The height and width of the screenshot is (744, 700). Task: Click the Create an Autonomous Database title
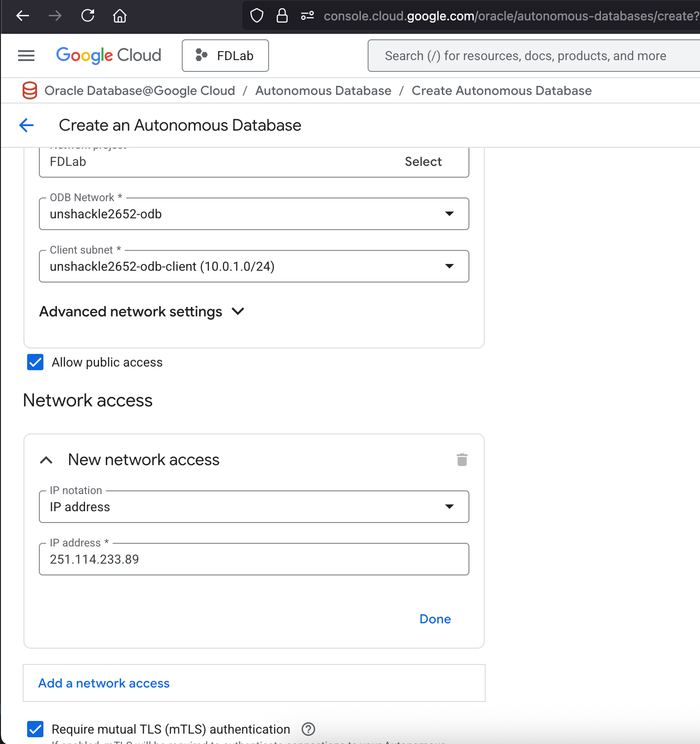click(180, 125)
